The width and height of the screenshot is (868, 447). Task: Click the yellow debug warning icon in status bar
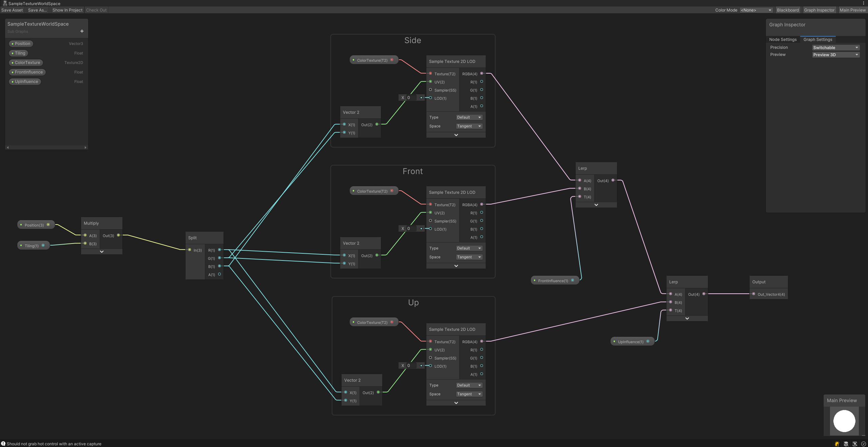click(x=836, y=444)
